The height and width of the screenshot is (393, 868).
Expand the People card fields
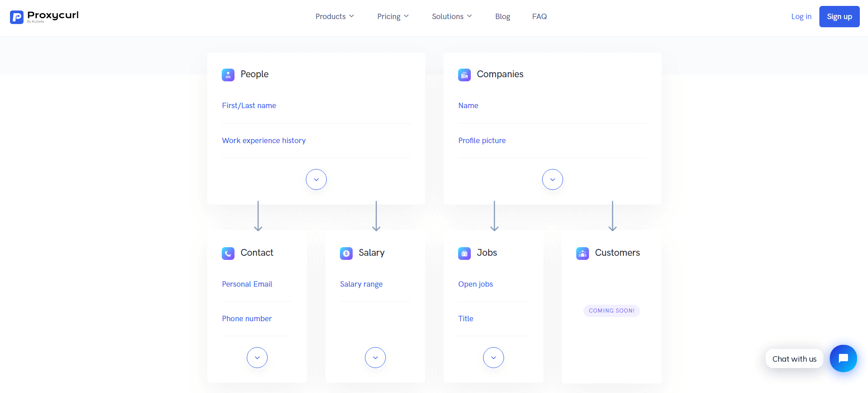pos(316,179)
